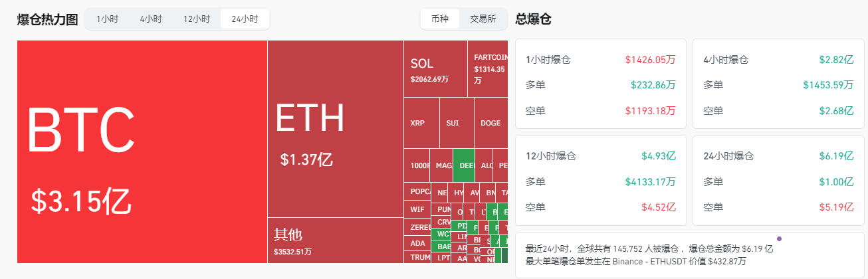Select the SOL heatmap tile
868x279 pixels.
tap(435, 69)
